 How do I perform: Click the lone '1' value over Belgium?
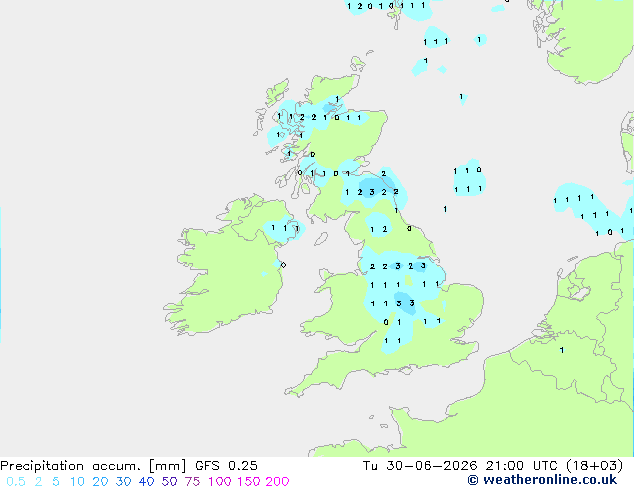[x=562, y=350]
